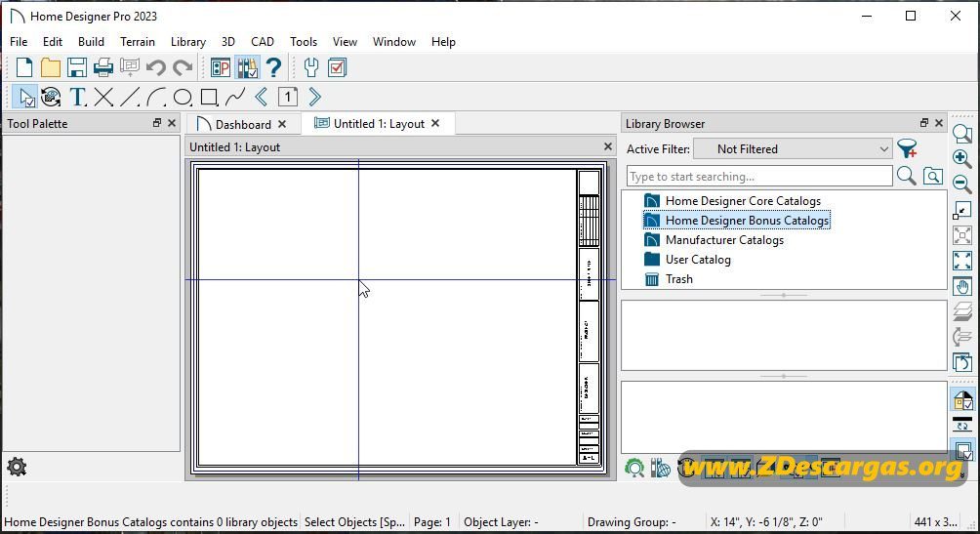The width and height of the screenshot is (980, 534).
Task: Click the search-in-folder icon
Action: coord(933,177)
